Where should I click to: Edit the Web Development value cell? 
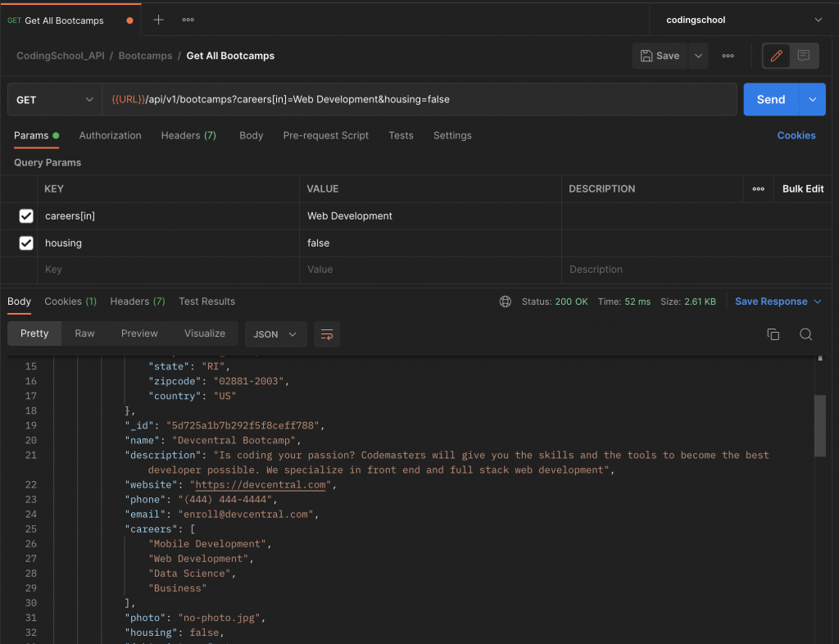pos(430,216)
